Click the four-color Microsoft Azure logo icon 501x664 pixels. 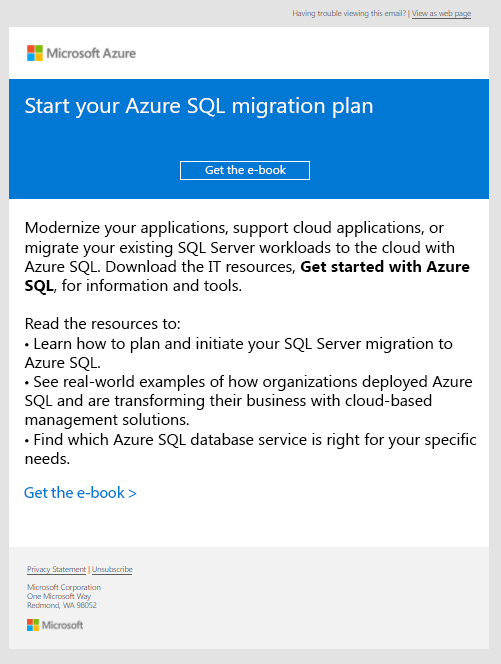click(x=35, y=53)
